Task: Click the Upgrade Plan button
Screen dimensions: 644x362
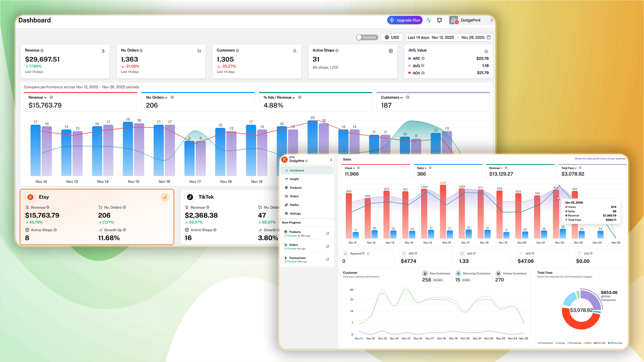Action: click(405, 20)
